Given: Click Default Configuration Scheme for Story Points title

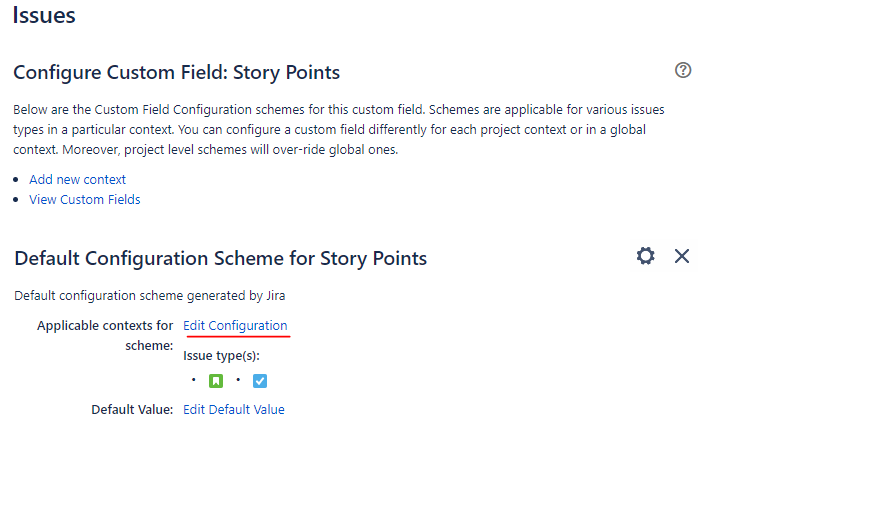Looking at the screenshot, I should (220, 259).
